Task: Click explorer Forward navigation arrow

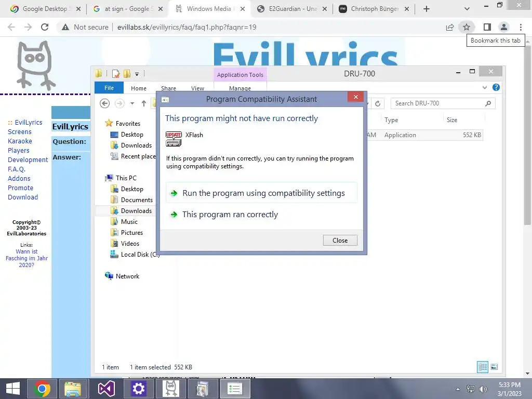Action: click(x=119, y=103)
